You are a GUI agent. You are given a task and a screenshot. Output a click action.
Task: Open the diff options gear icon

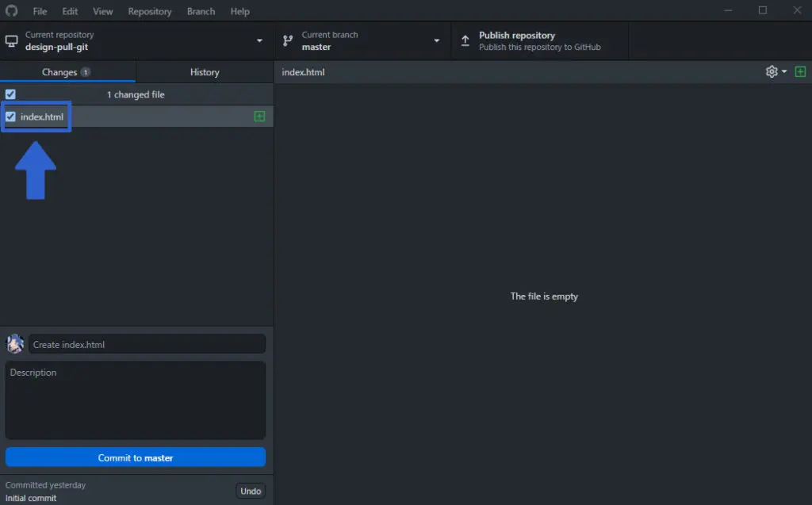(770, 71)
